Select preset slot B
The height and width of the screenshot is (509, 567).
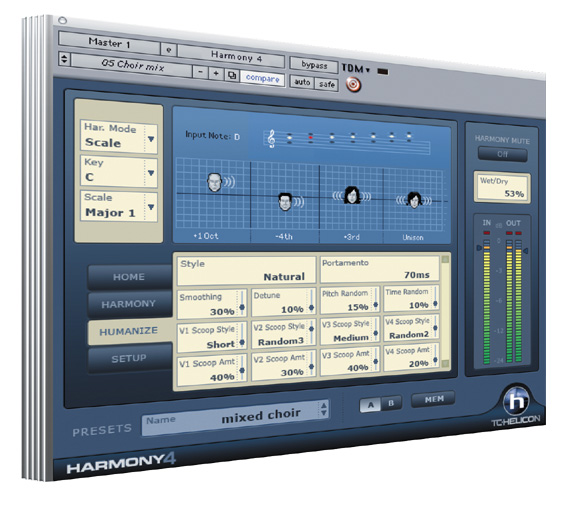[391, 403]
